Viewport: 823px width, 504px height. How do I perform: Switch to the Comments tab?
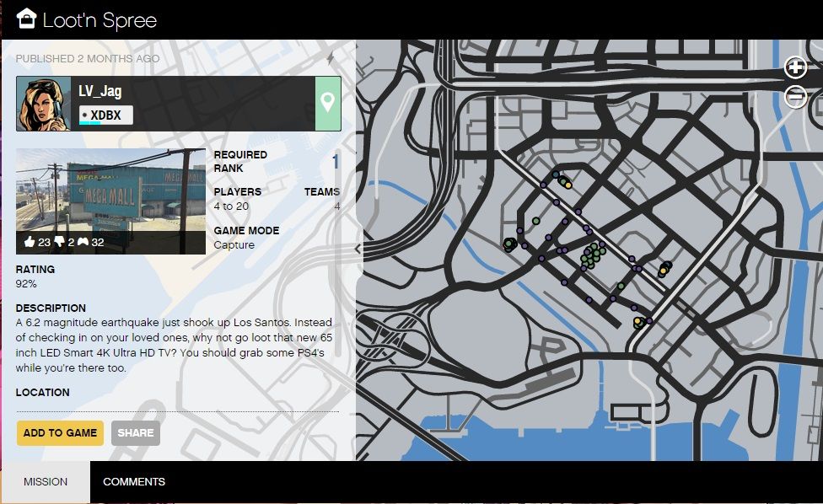coord(134,482)
